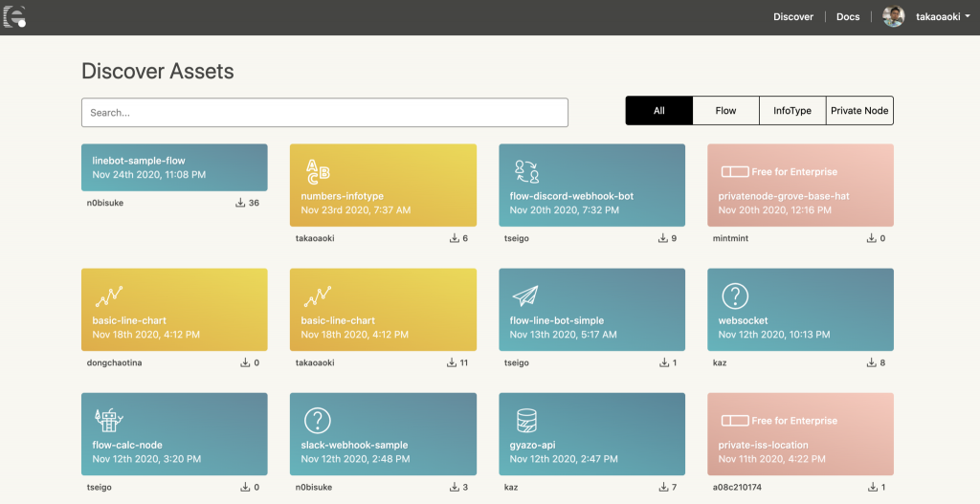Viewport: 980px width, 504px height.
Task: Click the people icon on flow-discord-webhook-bot card
Action: (526, 171)
